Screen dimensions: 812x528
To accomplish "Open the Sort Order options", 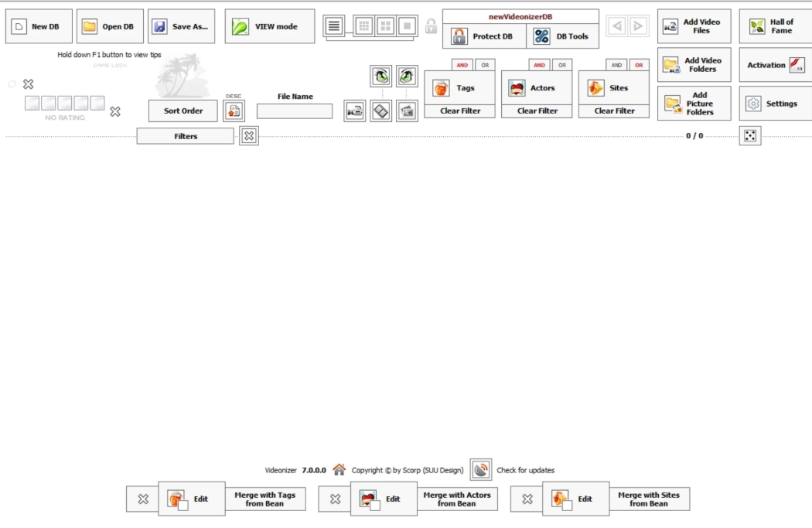I will click(x=183, y=111).
